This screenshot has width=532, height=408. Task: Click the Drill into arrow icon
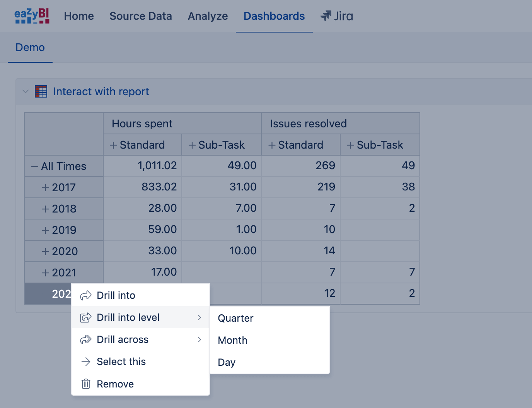tap(86, 296)
